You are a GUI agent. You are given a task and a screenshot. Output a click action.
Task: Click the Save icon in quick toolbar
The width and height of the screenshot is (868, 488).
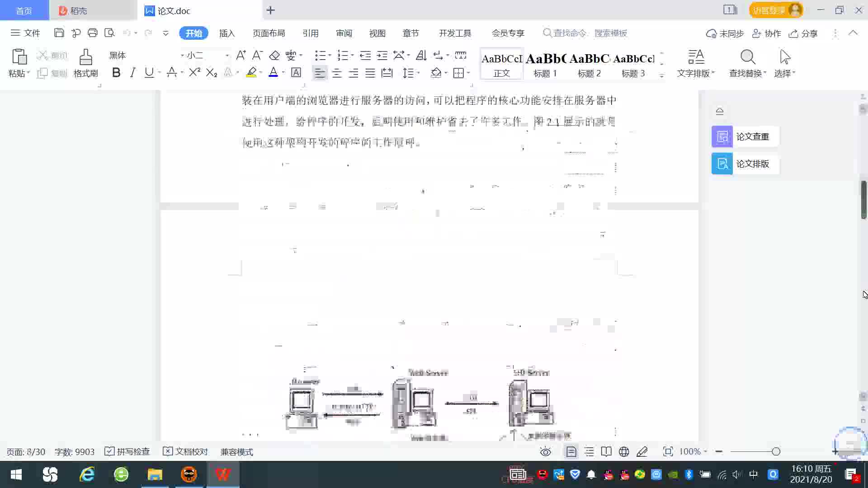tap(59, 33)
